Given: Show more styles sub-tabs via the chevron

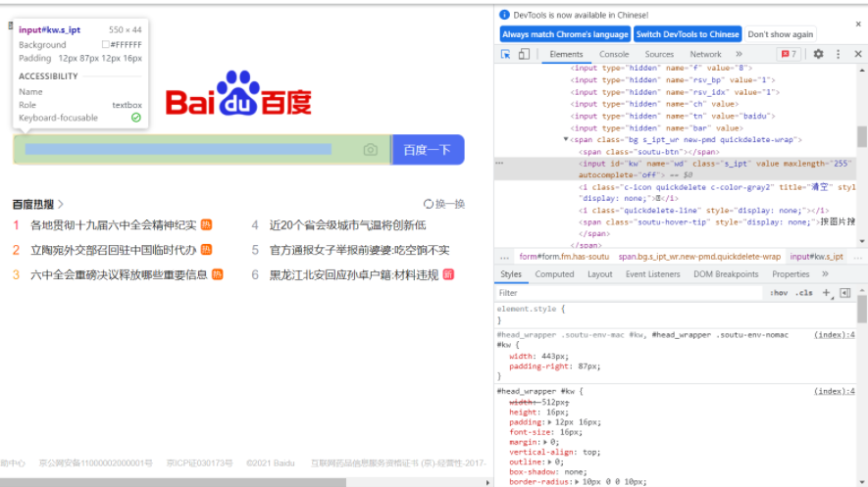Looking at the screenshot, I should [825, 274].
